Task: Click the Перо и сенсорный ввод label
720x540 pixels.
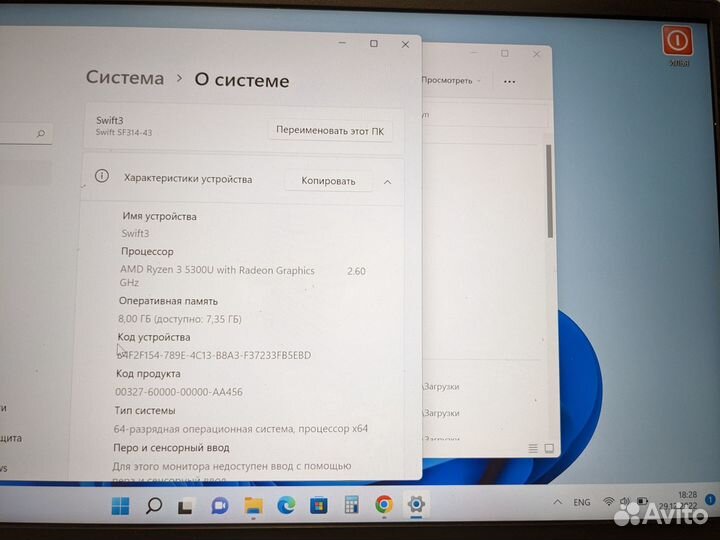Action: [x=171, y=448]
